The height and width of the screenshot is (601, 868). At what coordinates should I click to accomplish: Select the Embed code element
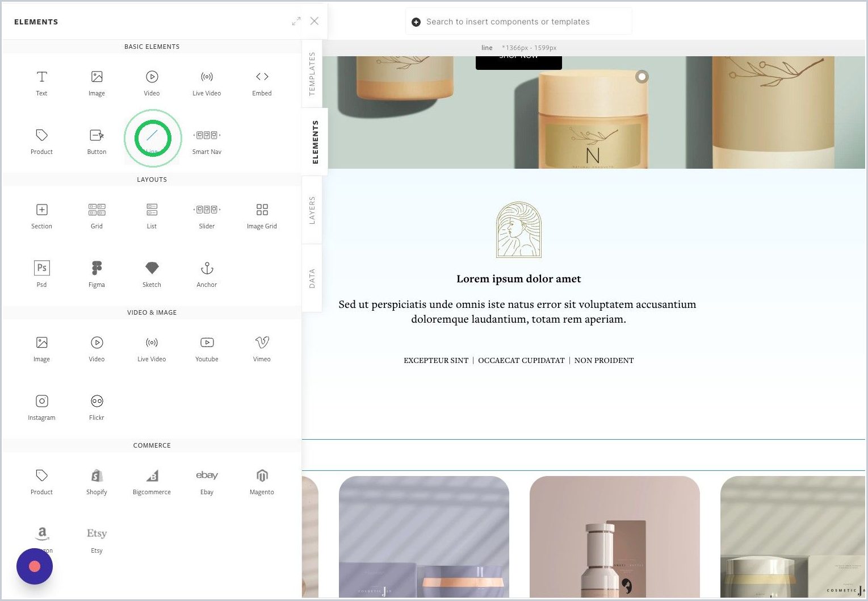262,83
